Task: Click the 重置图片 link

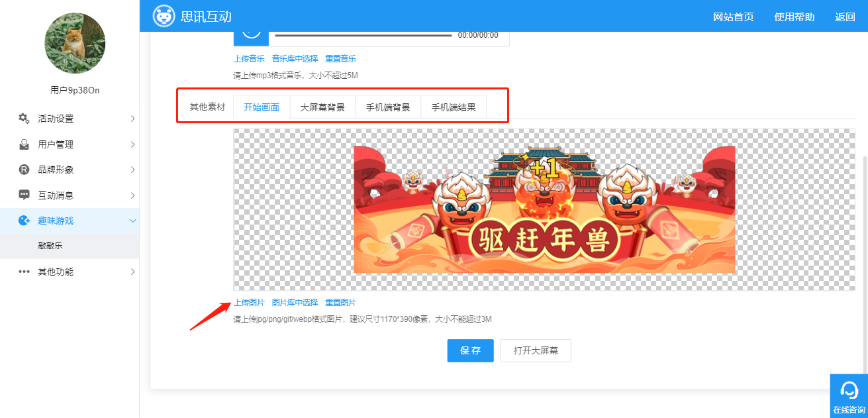Action: coord(340,303)
